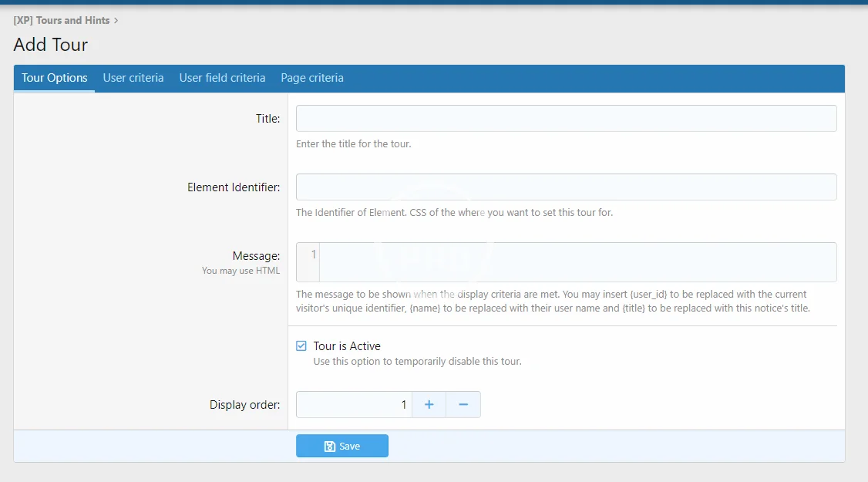Select the Display order number field
The image size is (868, 482).
[x=355, y=405]
